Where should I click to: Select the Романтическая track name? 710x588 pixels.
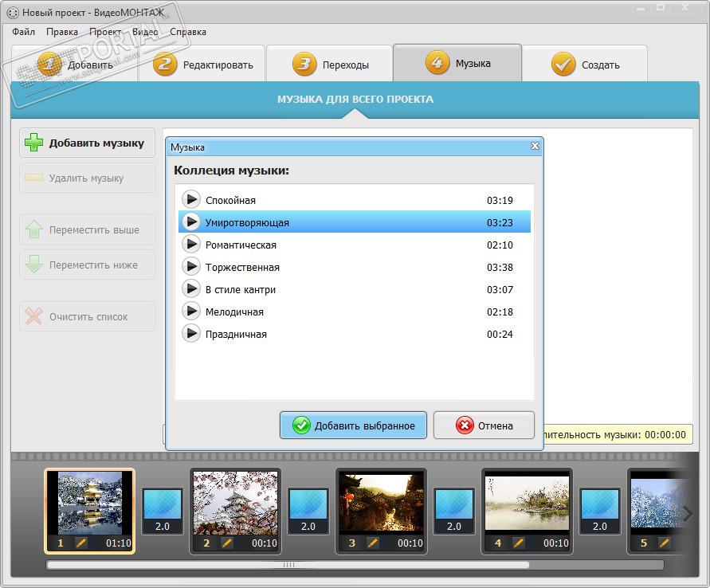click(241, 245)
